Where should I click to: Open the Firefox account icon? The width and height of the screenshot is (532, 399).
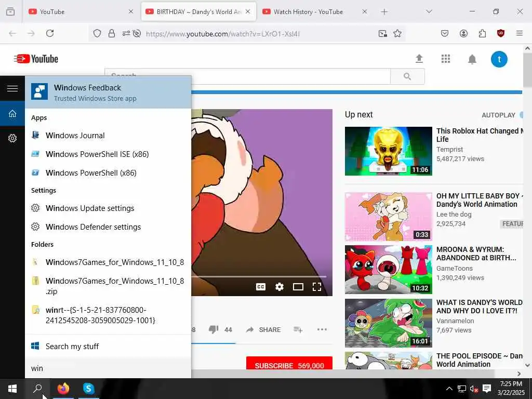(463, 33)
